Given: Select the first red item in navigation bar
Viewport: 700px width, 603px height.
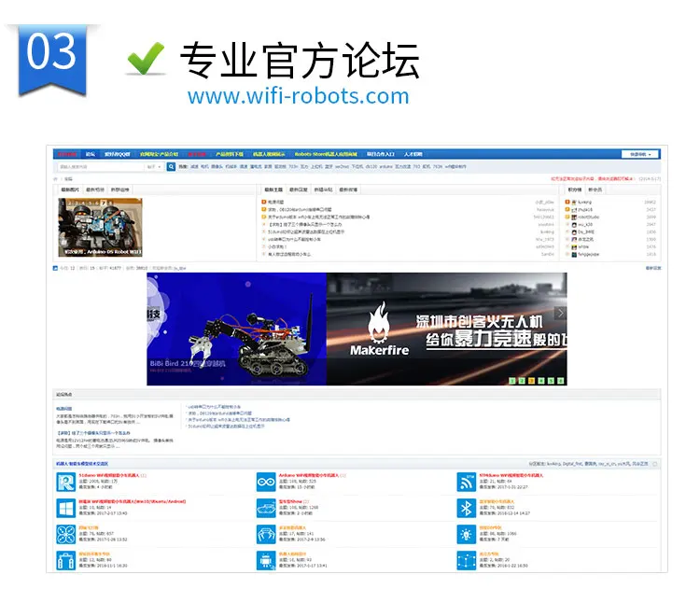Looking at the screenshot, I should pyautogui.click(x=67, y=154).
